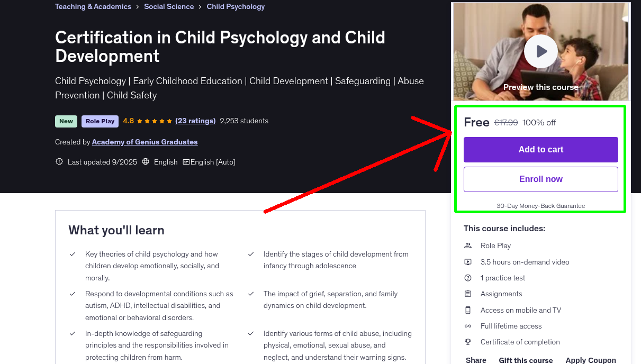Click the captions icon beside English [Auto]
641x364 pixels.
pos(186,161)
